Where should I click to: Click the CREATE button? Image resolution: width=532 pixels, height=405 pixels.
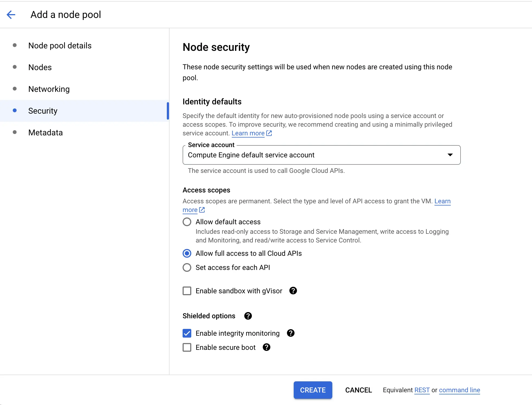click(x=313, y=390)
